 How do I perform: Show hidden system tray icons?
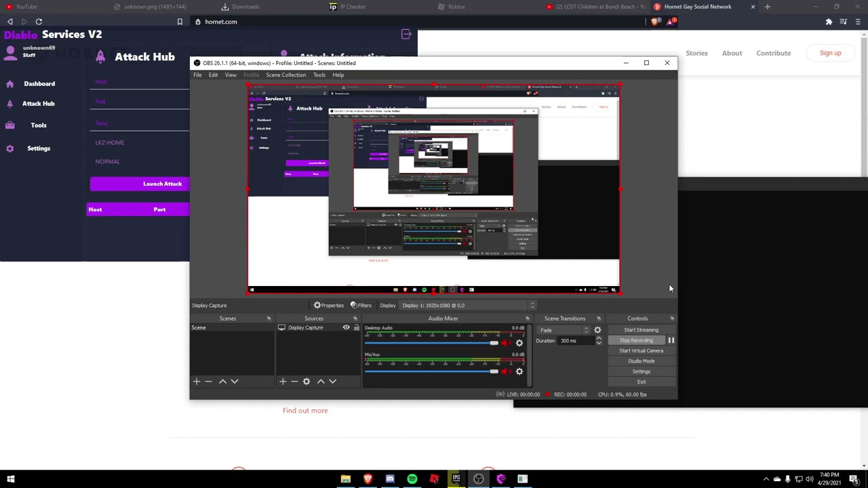point(766,479)
